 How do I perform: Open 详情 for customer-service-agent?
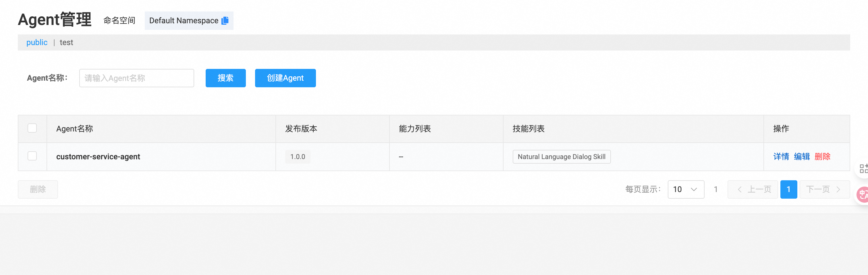point(781,156)
